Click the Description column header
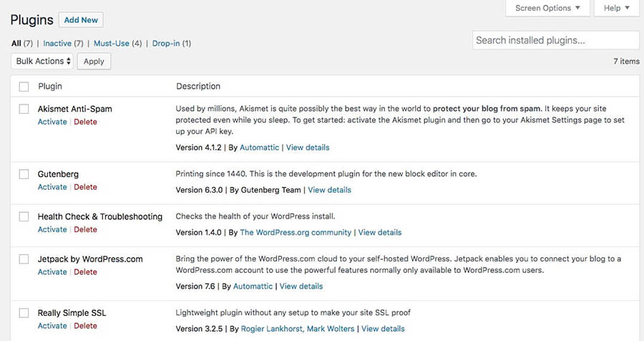The height and width of the screenshot is (341, 644). (198, 87)
